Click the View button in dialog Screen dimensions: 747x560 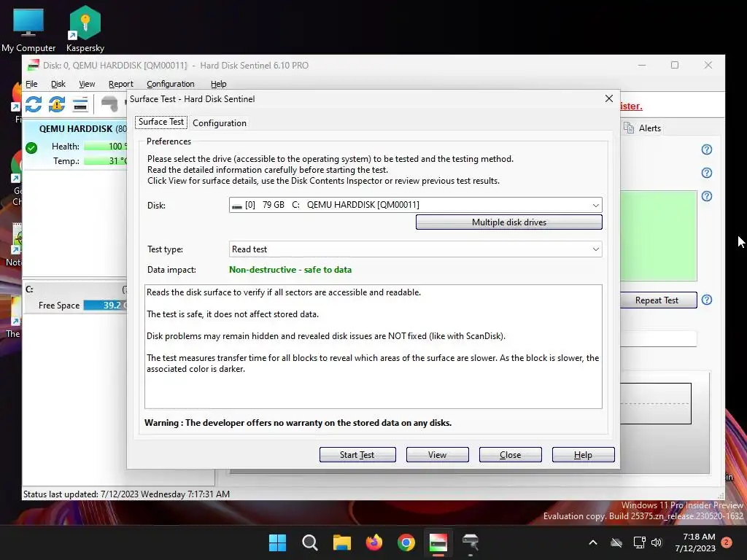(x=438, y=455)
